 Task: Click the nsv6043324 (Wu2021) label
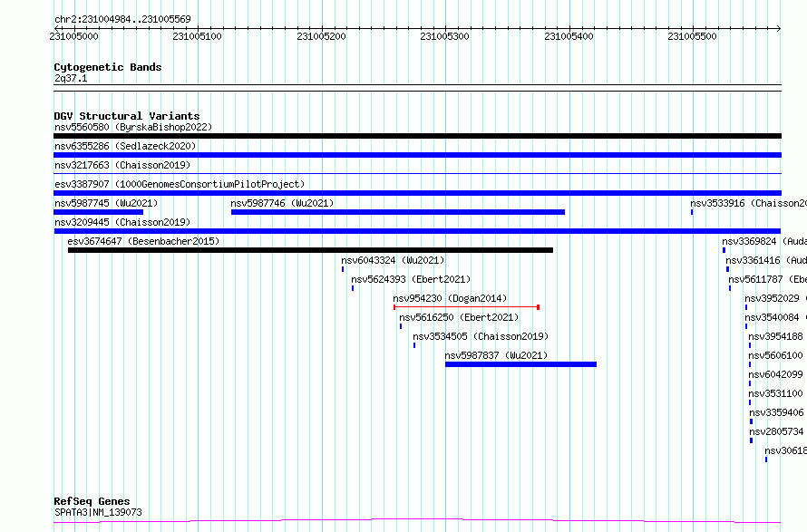pos(393,260)
